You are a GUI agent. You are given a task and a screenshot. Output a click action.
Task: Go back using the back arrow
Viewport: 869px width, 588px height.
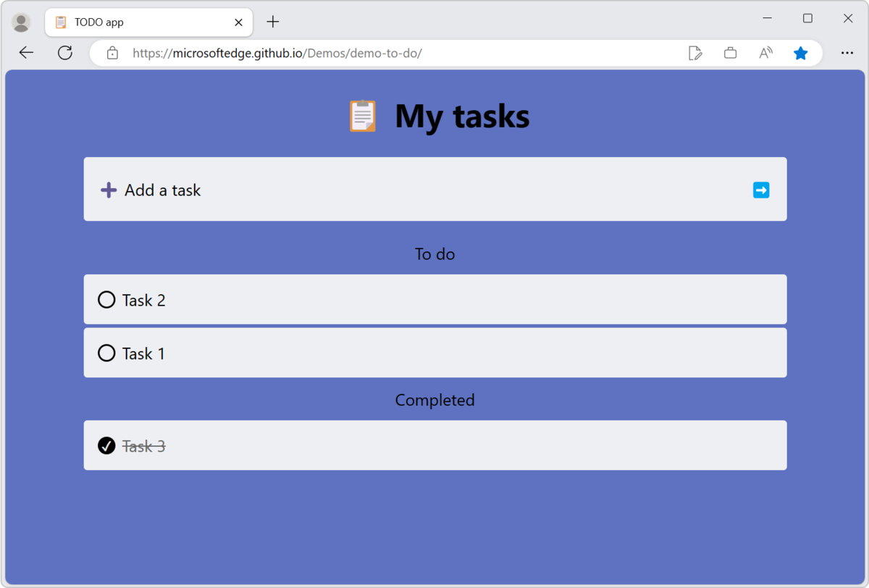pyautogui.click(x=26, y=52)
